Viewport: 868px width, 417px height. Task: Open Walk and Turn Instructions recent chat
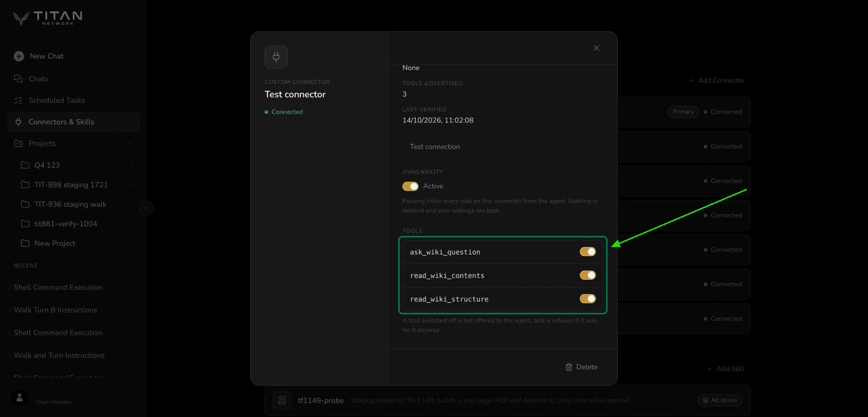coord(59,356)
